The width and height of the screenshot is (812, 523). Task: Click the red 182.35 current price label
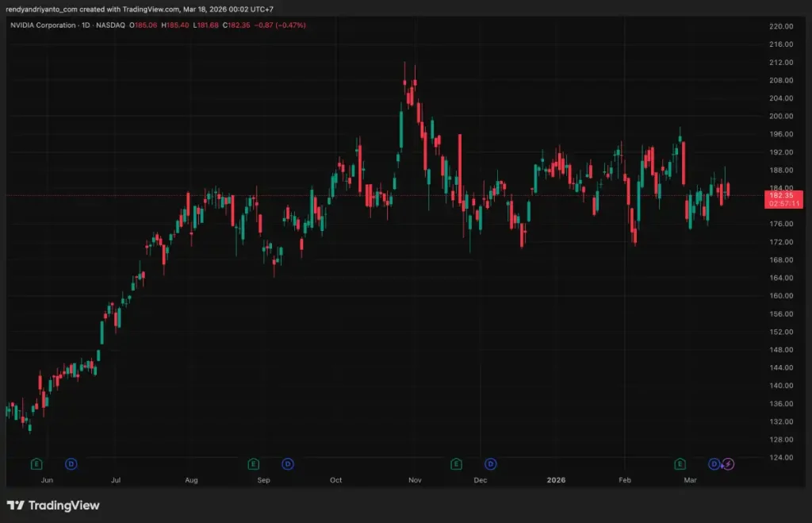point(781,195)
